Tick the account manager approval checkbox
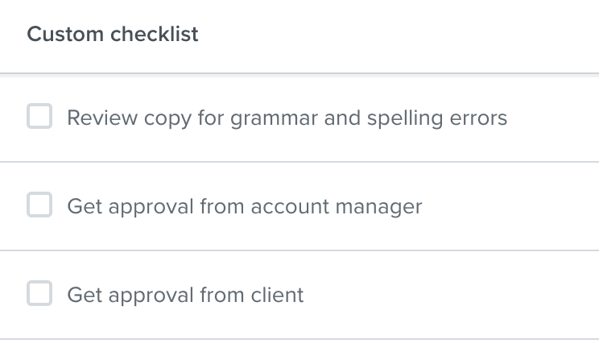The width and height of the screenshot is (599, 364). coord(39,206)
